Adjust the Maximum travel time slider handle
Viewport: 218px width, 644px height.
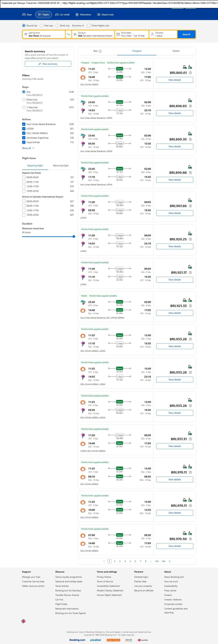click(x=74, y=236)
